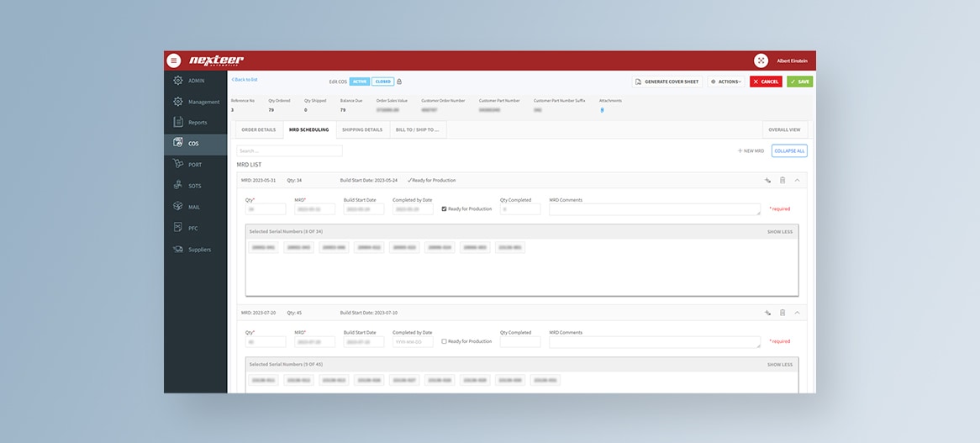Open the MAIL module in the sidebar
The image size is (980, 443).
pyautogui.click(x=194, y=207)
